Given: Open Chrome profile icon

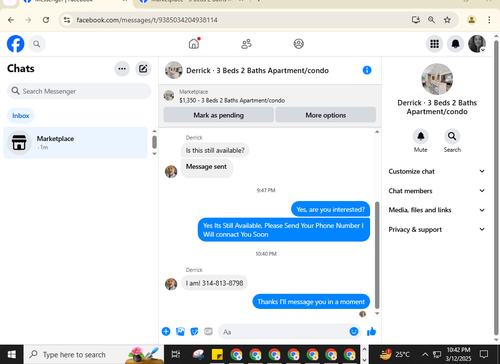Looking at the screenshot, I should click(471, 20).
